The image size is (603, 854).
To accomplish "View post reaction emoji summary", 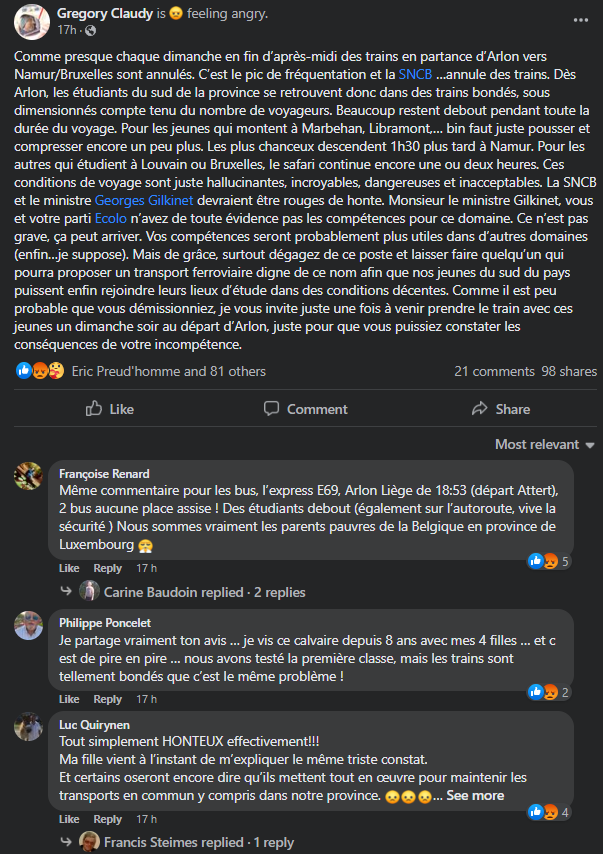I will tap(40, 371).
